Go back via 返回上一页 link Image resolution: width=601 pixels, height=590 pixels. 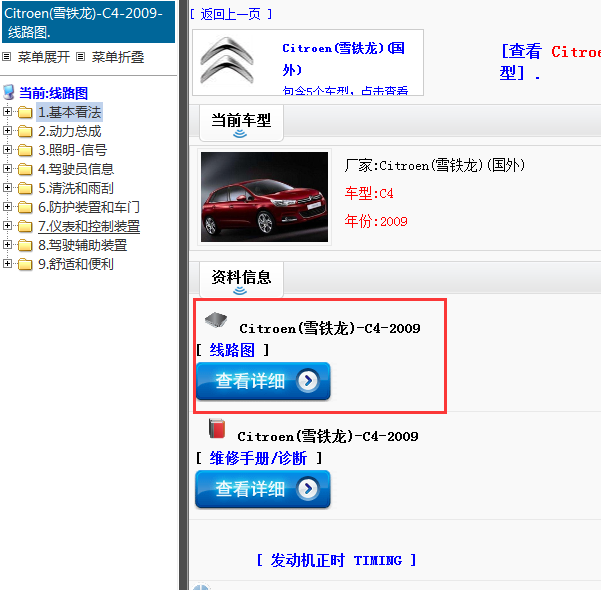tap(231, 14)
